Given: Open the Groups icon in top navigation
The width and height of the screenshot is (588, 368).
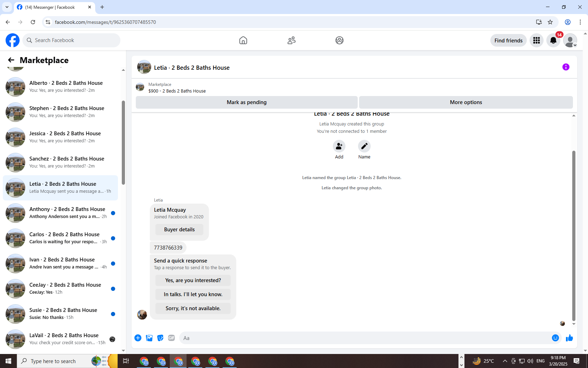Looking at the screenshot, I should pos(339,40).
